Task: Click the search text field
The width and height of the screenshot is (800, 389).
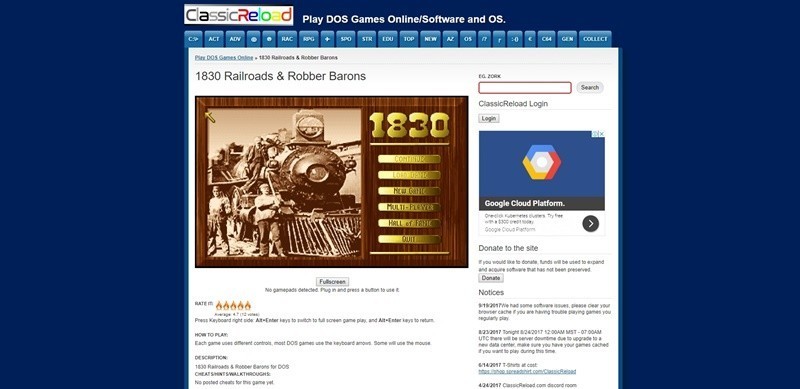Action: click(524, 88)
